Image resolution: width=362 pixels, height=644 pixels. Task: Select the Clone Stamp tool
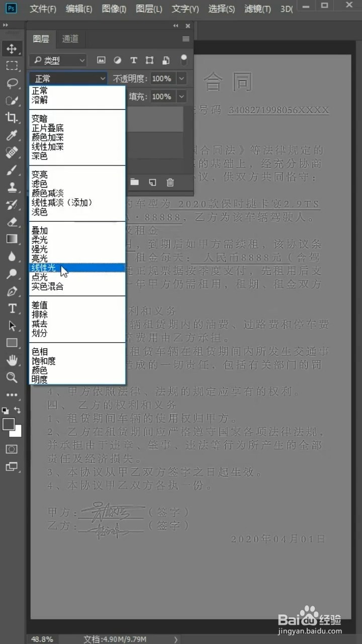(x=12, y=187)
